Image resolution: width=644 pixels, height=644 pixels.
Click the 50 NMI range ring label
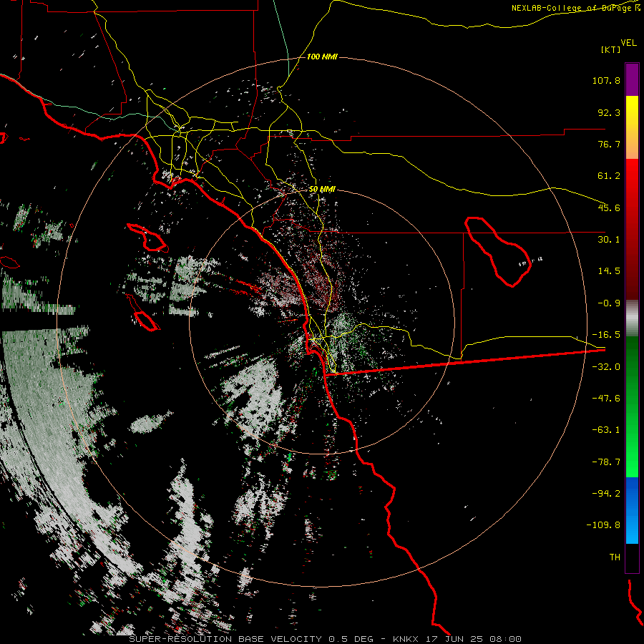pyautogui.click(x=322, y=190)
